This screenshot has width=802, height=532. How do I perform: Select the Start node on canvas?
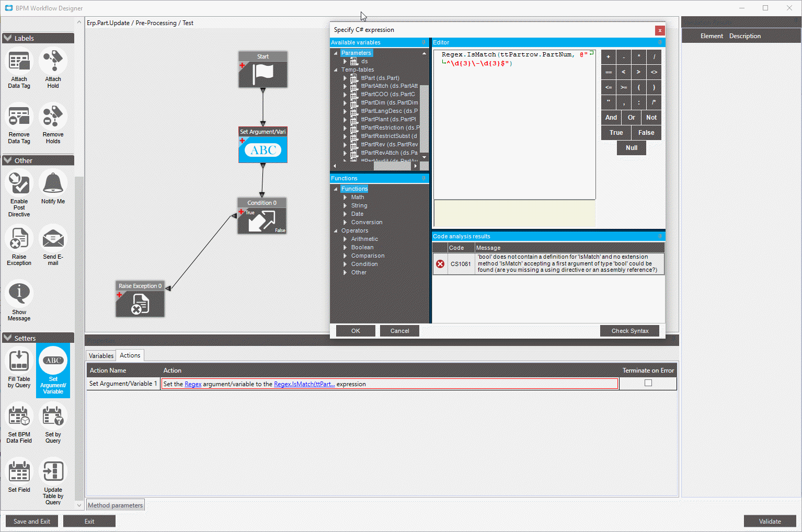pyautogui.click(x=263, y=70)
